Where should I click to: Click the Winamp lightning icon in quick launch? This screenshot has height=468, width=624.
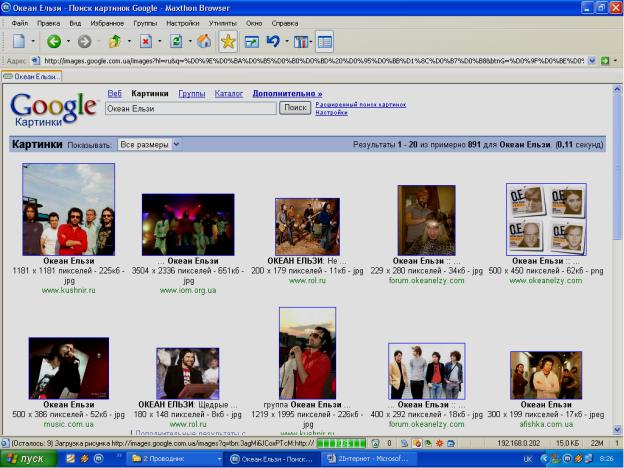[x=84, y=459]
